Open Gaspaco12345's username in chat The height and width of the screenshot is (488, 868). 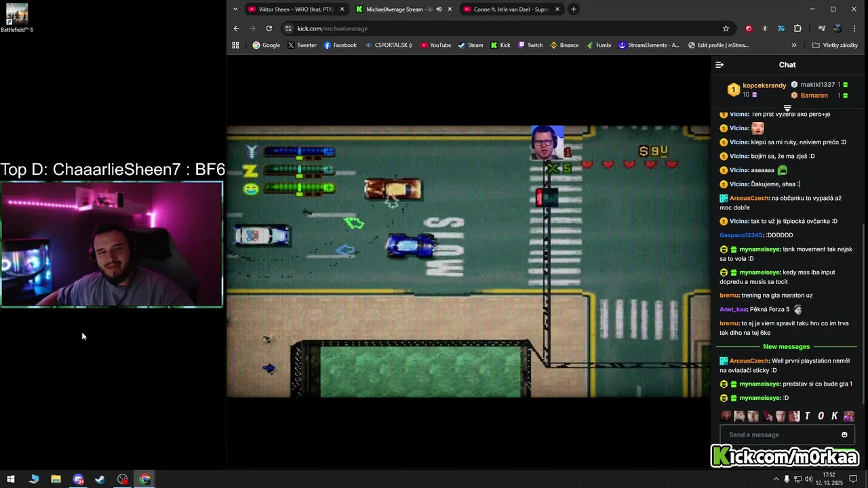click(x=741, y=235)
